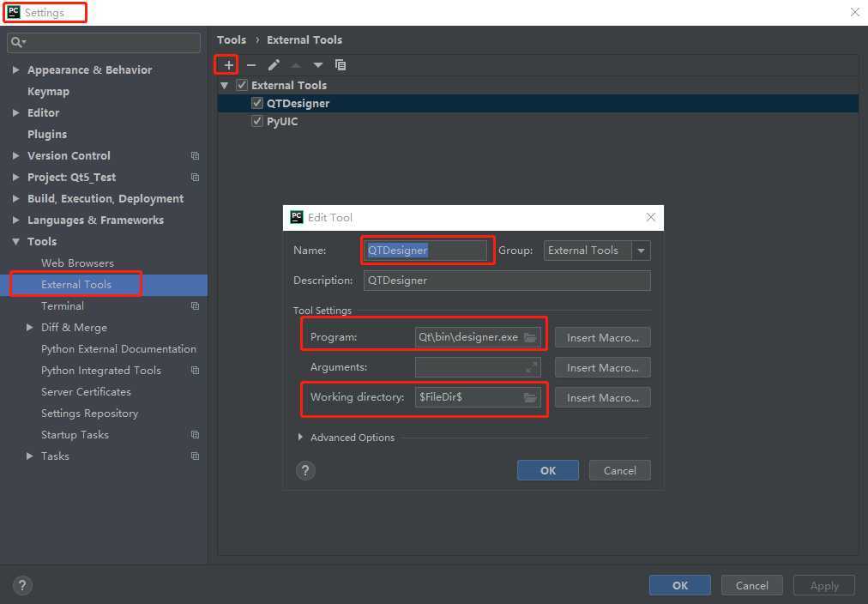Click the Apply button in Settings

click(824, 585)
